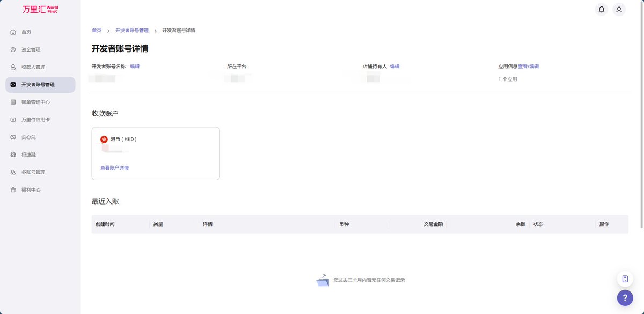Click the 资金管理 sidebar icon
Image resolution: width=644 pixels, height=314 pixels.
click(13, 49)
